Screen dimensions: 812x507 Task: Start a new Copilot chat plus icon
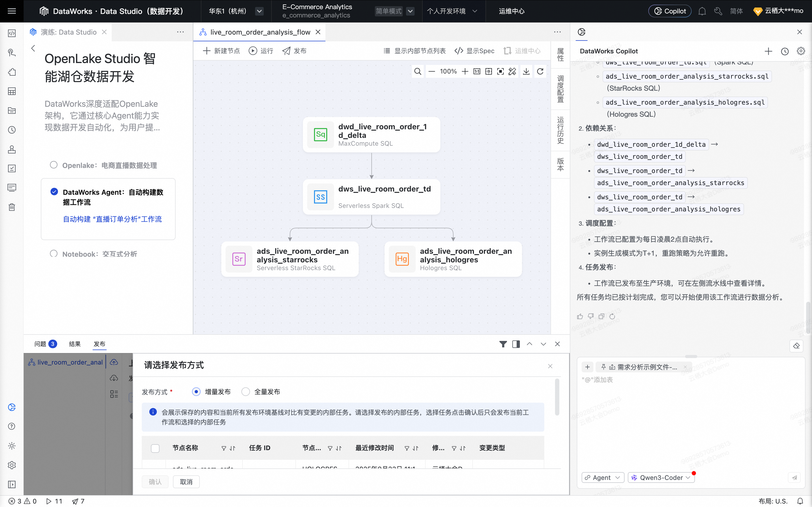tap(768, 51)
